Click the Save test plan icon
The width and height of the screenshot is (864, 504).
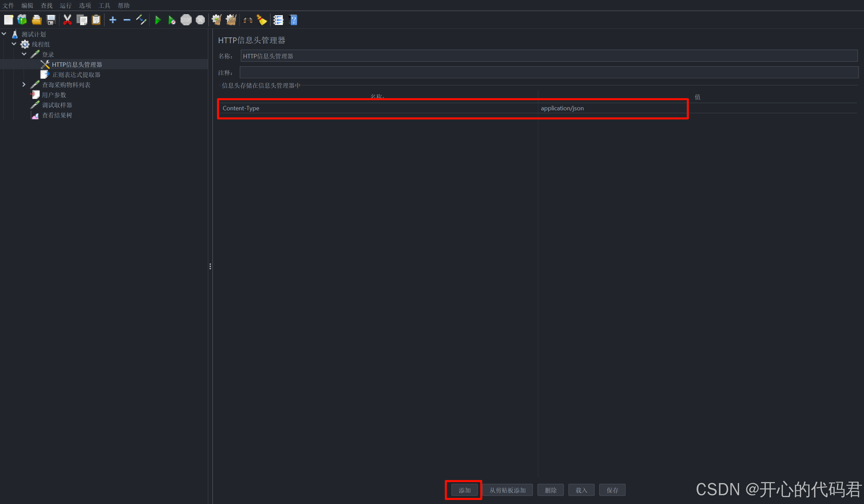point(51,20)
